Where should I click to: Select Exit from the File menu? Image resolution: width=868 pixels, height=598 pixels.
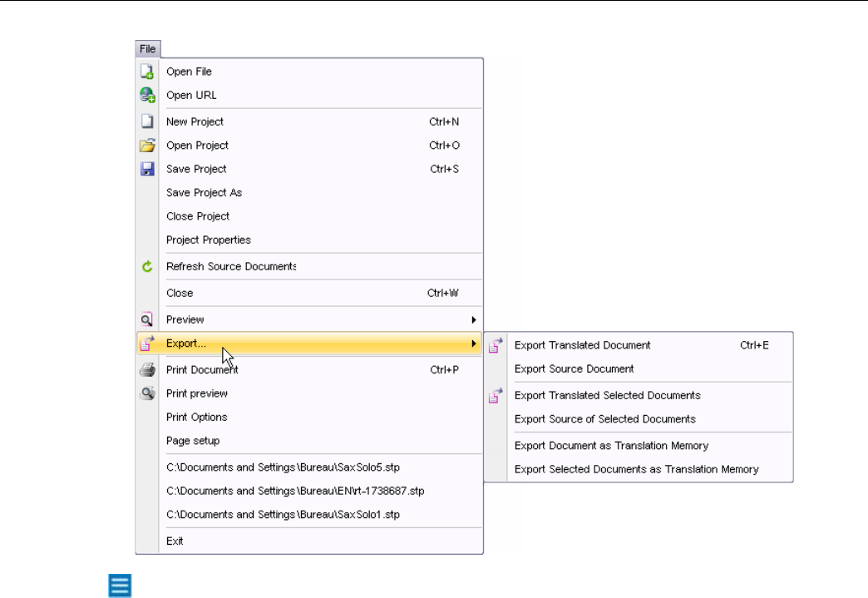click(x=175, y=541)
